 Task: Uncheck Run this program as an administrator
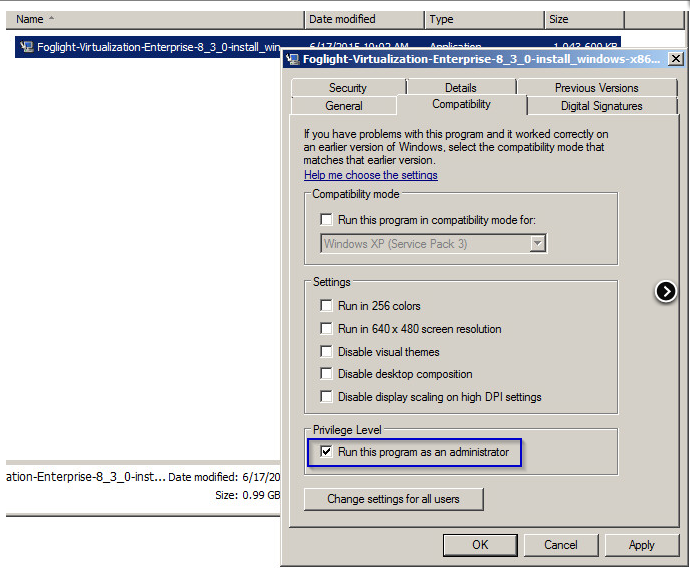(326, 452)
